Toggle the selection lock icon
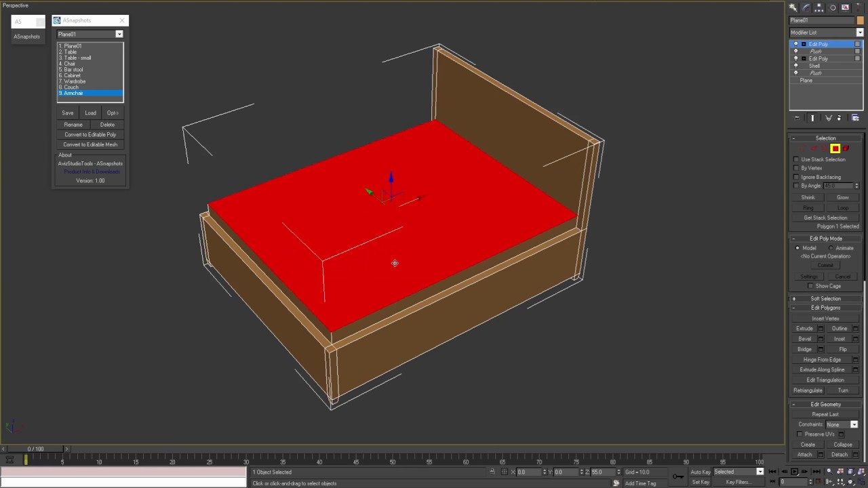This screenshot has width=868, height=488. pos(492,472)
